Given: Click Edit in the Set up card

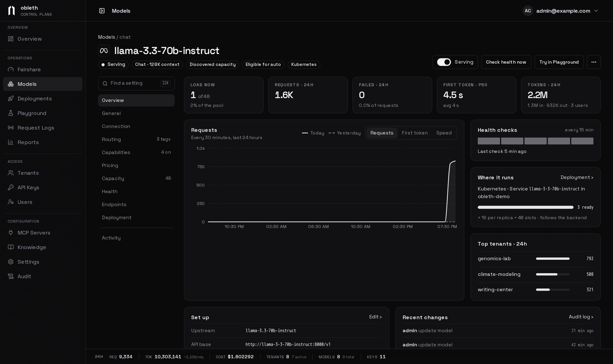Looking at the screenshot, I should pos(375,317).
